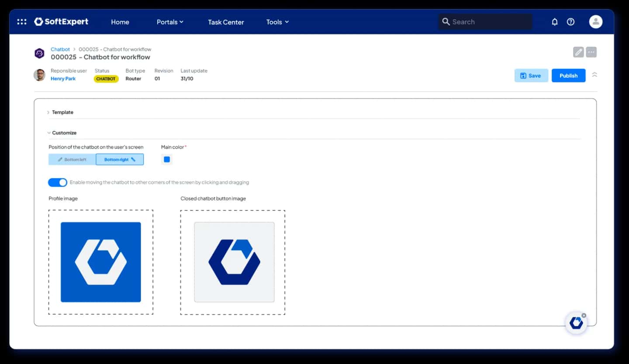Go to Task Center
This screenshot has width=629, height=364.
coord(226,22)
